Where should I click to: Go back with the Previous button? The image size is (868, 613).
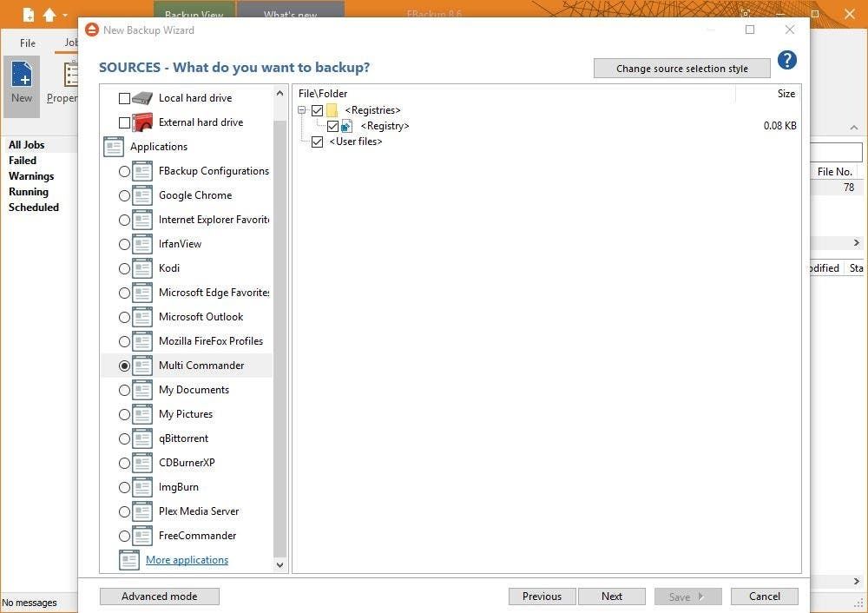[x=542, y=597]
